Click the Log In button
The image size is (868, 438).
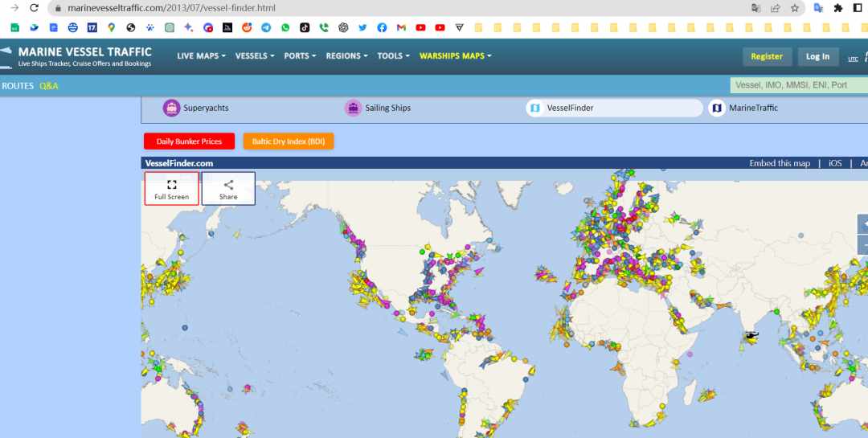817,56
